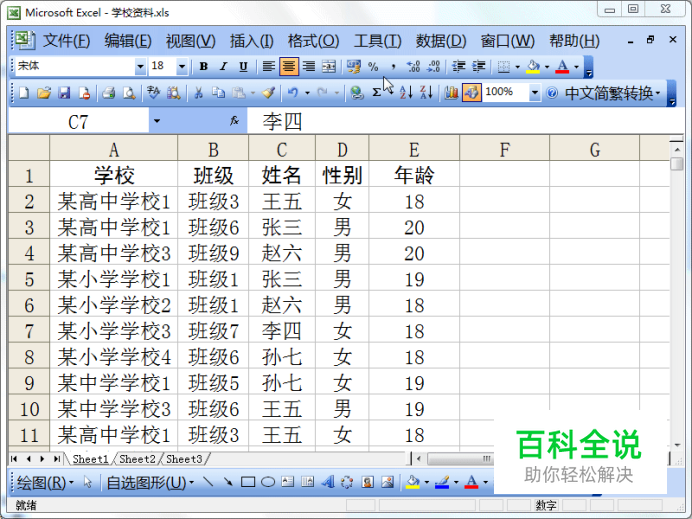Decrease decimal places
Viewport: 692px width, 519px height.
point(433,67)
